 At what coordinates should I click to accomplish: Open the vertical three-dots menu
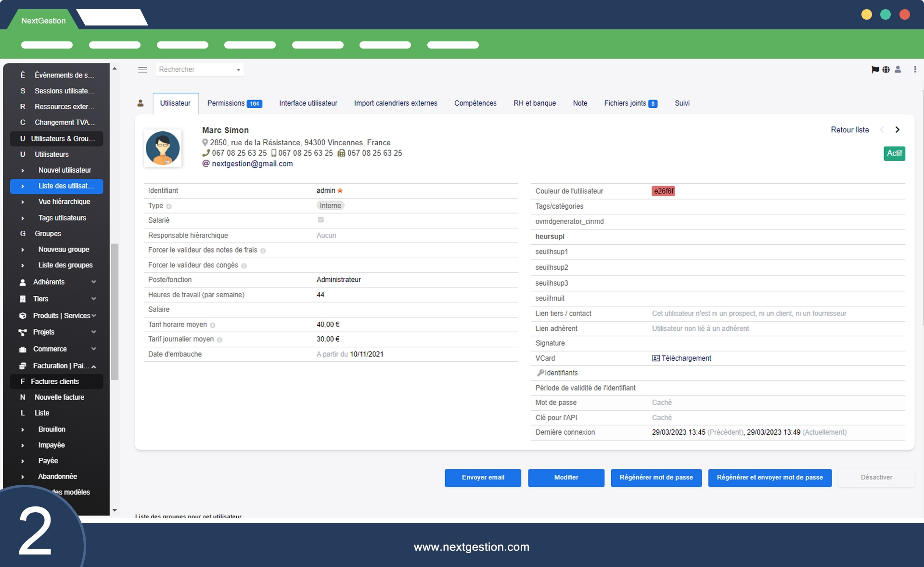tap(915, 70)
